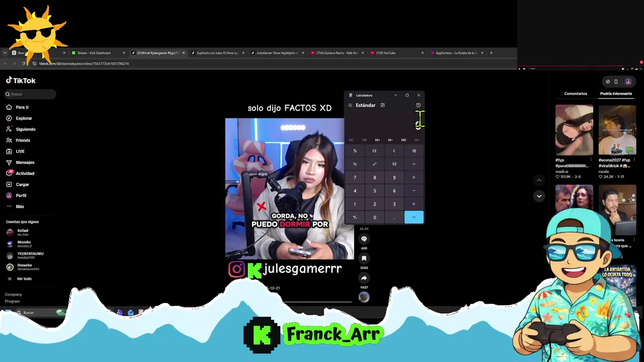Switch to Comentarios tab
The width and height of the screenshot is (644, 362).
pyautogui.click(x=576, y=94)
